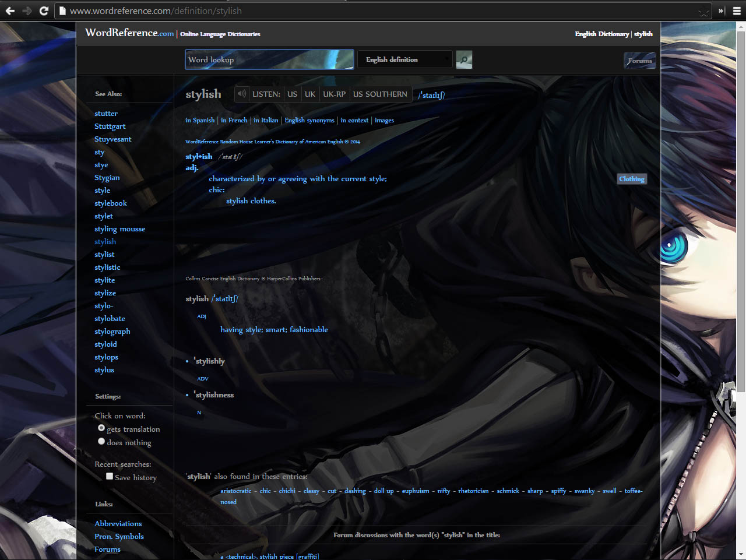Follow the 'nifty' related entry link
Image resolution: width=746 pixels, height=560 pixels.
coord(444,491)
